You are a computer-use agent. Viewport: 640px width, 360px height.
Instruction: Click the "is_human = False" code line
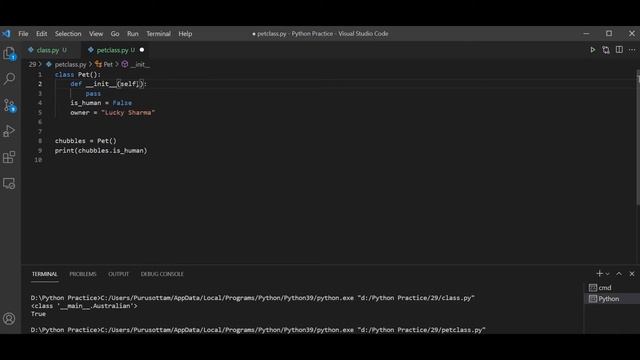pyautogui.click(x=101, y=103)
